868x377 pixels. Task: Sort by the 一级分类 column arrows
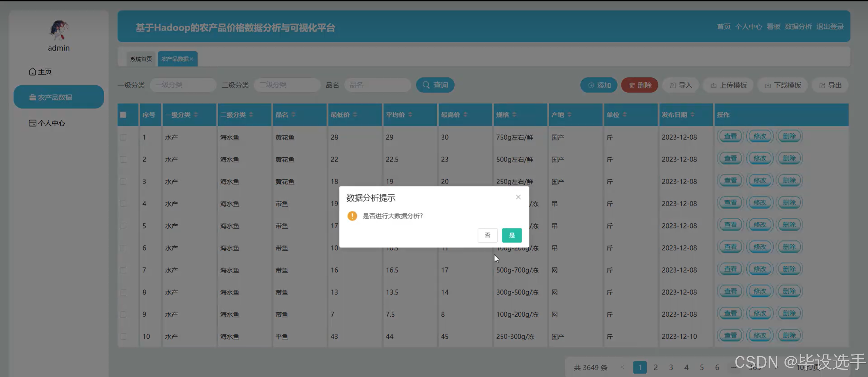[196, 115]
